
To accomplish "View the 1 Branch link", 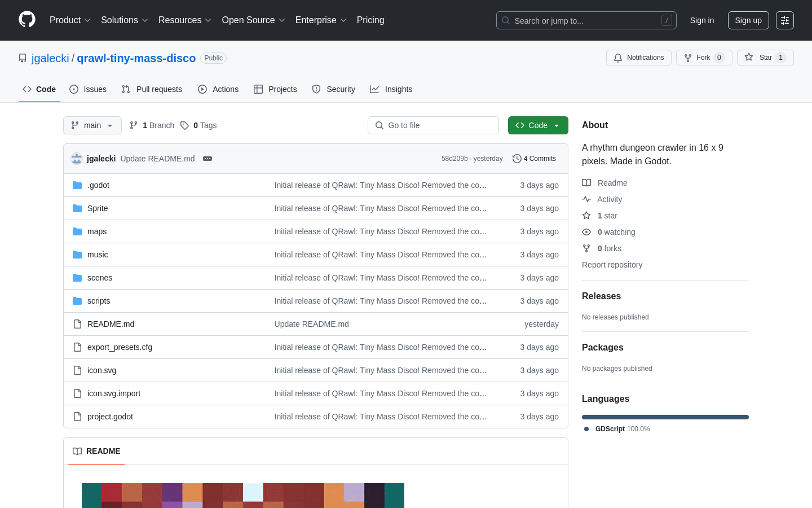I will 152,125.
